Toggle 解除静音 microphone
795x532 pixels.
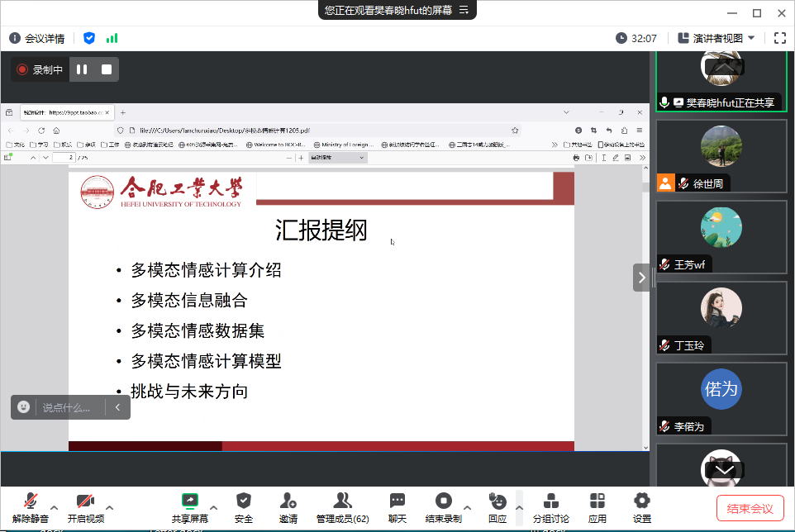pos(31,501)
